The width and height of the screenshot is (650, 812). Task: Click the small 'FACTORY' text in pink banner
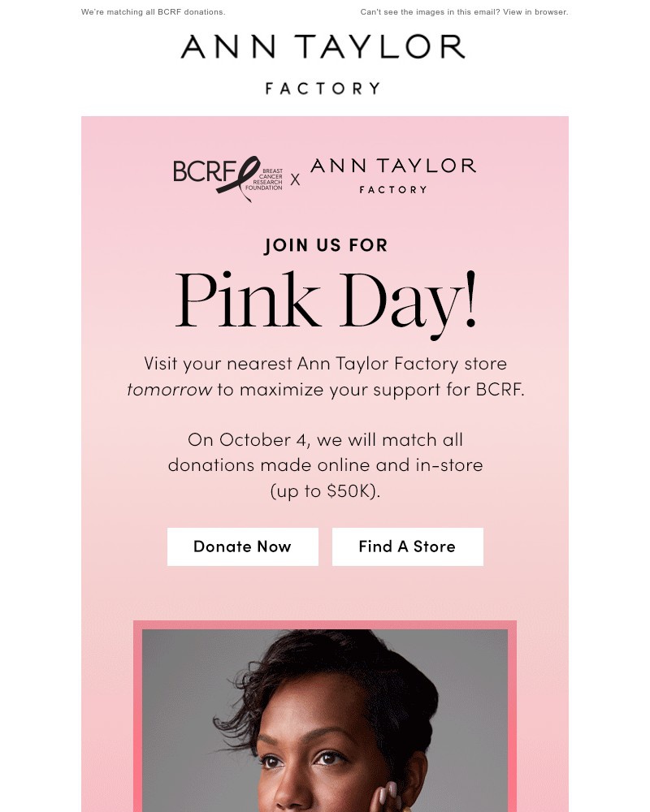(393, 189)
